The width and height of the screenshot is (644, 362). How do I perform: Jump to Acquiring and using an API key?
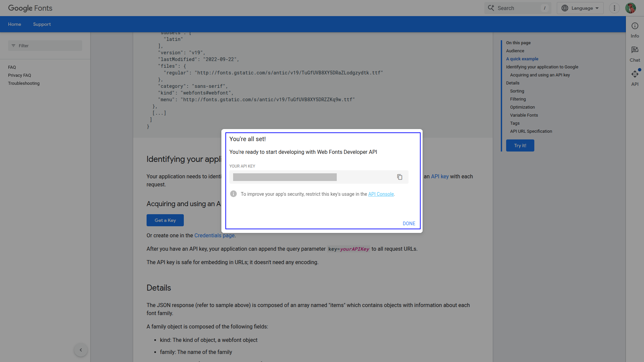pyautogui.click(x=540, y=75)
